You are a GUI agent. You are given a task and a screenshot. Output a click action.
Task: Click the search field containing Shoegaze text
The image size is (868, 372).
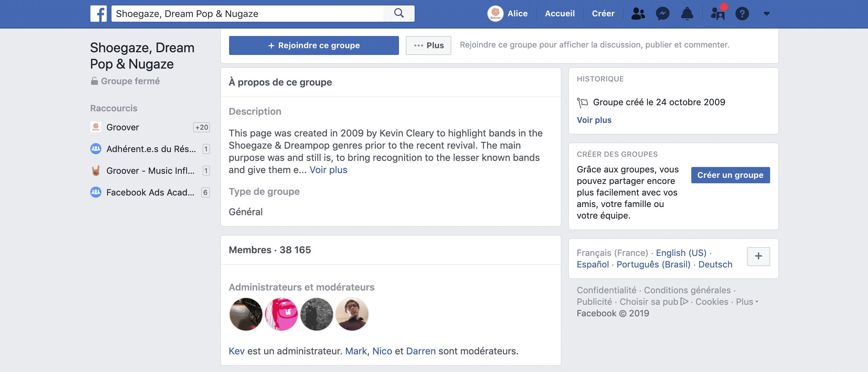[247, 14]
